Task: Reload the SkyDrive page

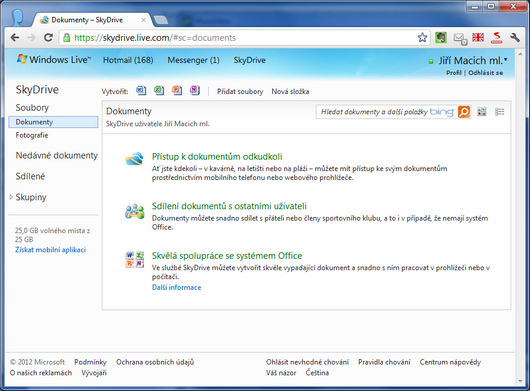Action: point(48,38)
